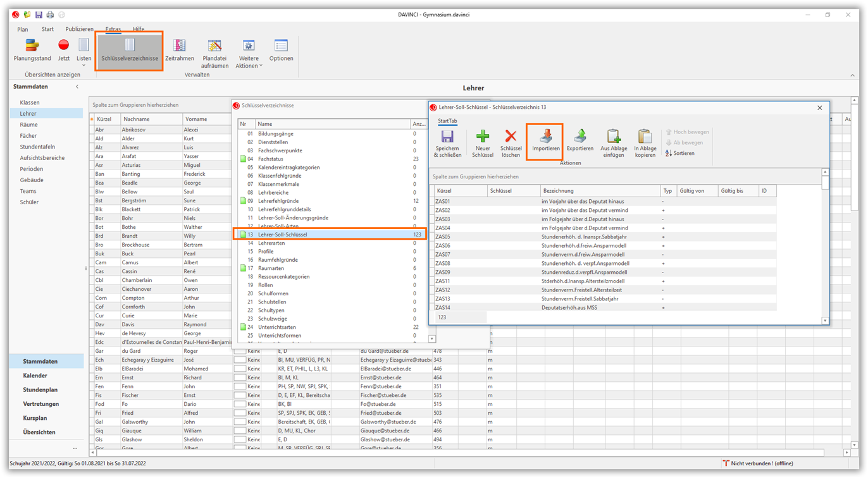Collapse the Stammdaten side panel

(77, 87)
